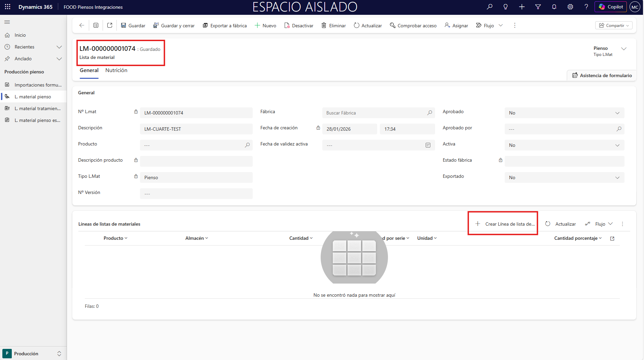
Task: Open the settings gear
Action: (570, 7)
